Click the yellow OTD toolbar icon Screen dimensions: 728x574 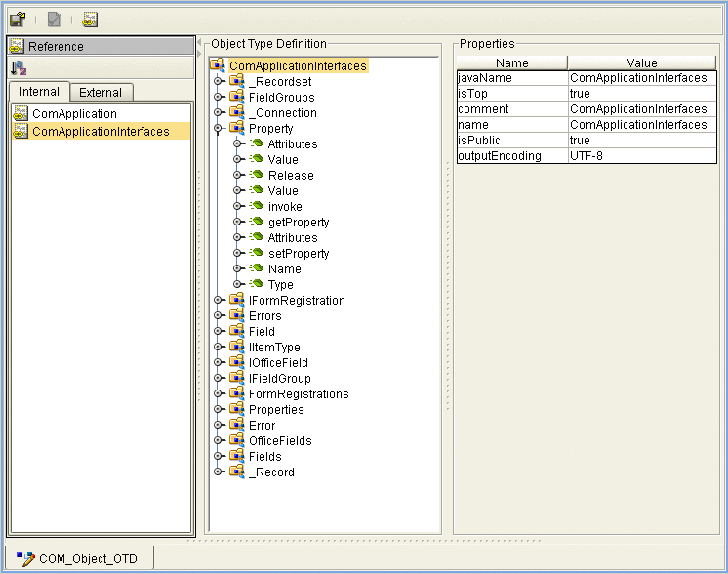(x=90, y=20)
